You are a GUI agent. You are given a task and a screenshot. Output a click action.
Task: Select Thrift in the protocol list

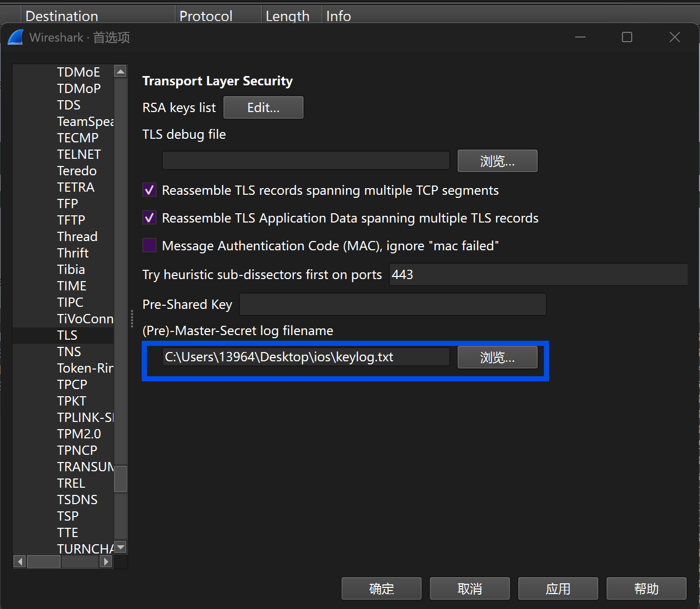(73, 253)
